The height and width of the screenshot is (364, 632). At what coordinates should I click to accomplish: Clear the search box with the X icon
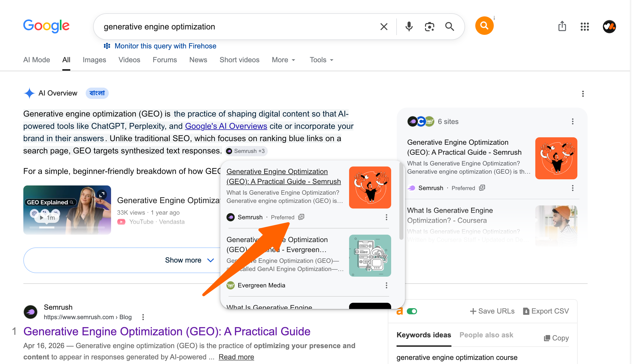click(x=384, y=27)
